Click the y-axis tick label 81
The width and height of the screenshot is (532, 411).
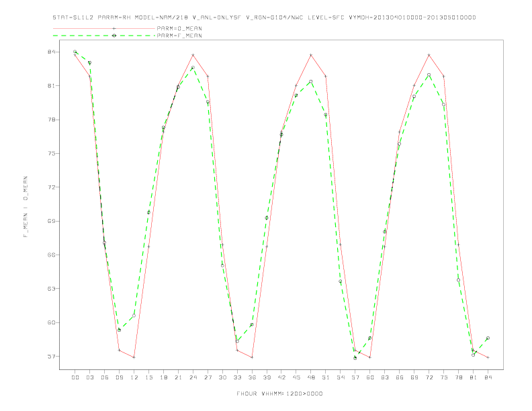tap(52, 86)
